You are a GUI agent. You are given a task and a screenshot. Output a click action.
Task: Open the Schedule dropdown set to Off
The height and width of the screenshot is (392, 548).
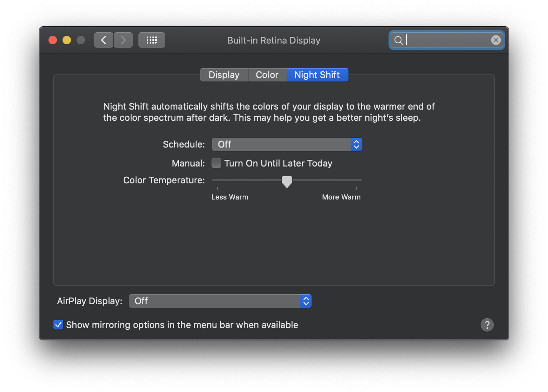287,144
